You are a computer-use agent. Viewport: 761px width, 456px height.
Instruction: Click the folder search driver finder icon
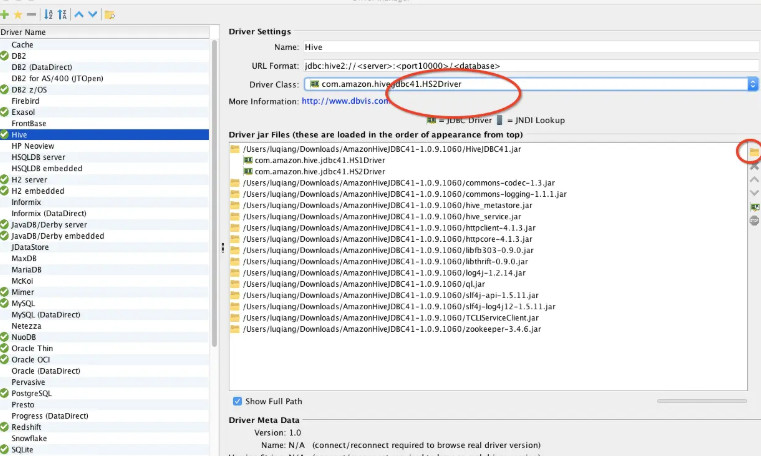tap(110, 15)
